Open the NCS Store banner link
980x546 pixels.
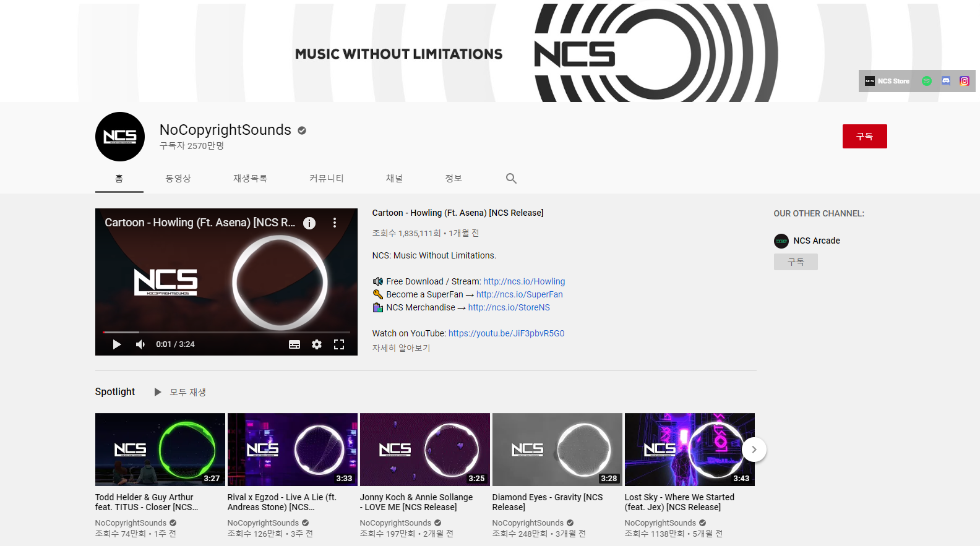887,81
